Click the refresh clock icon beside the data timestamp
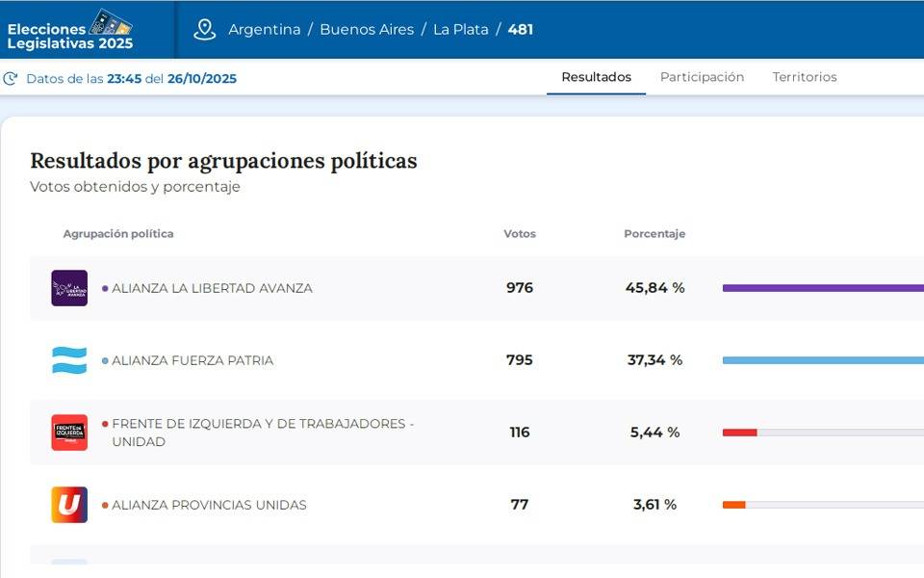The height and width of the screenshot is (578, 924). point(11,79)
